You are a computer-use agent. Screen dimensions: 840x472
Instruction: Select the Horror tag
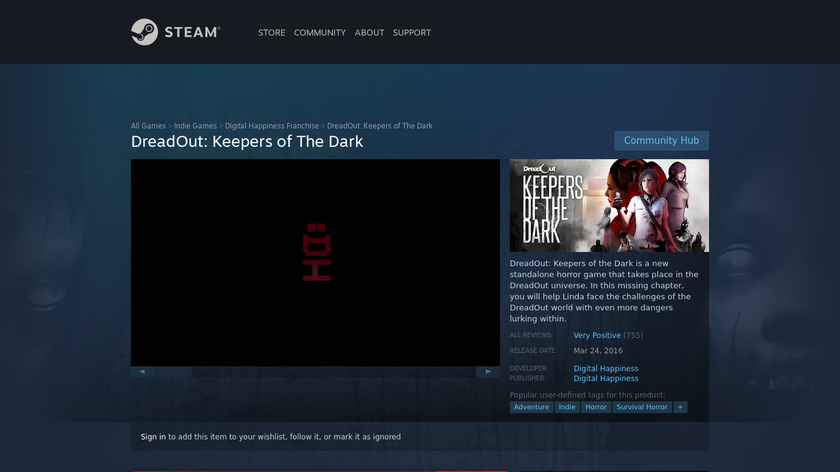click(596, 407)
